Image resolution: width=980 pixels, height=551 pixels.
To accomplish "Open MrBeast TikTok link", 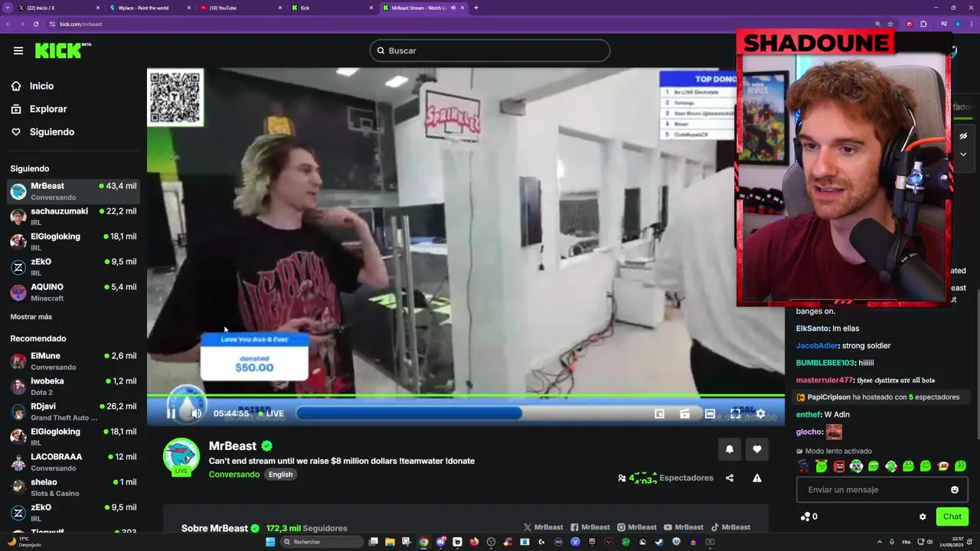I will click(730, 527).
